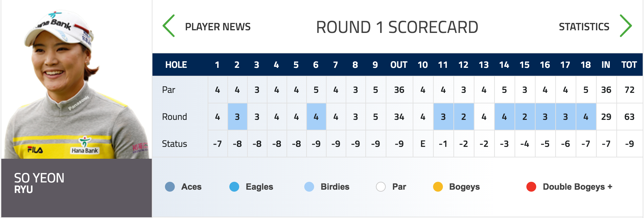Click the TOT column header
Screen dimensions: 644x218
pos(629,65)
